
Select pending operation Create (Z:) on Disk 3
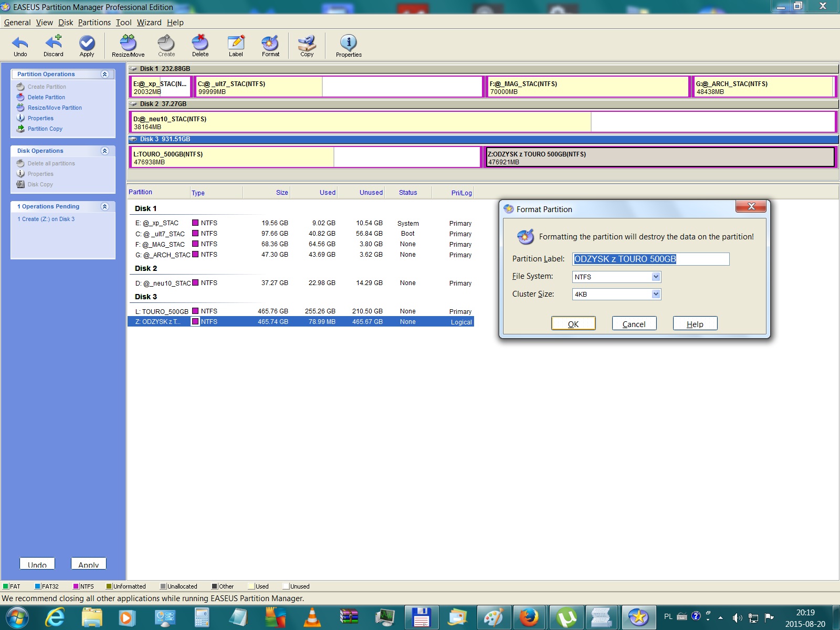(46, 219)
